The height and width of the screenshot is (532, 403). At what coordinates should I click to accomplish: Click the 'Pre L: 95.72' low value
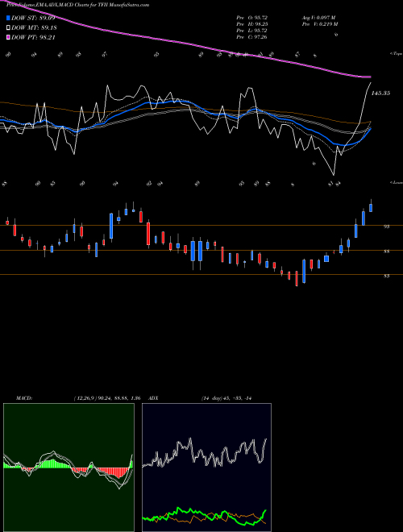tap(252, 31)
